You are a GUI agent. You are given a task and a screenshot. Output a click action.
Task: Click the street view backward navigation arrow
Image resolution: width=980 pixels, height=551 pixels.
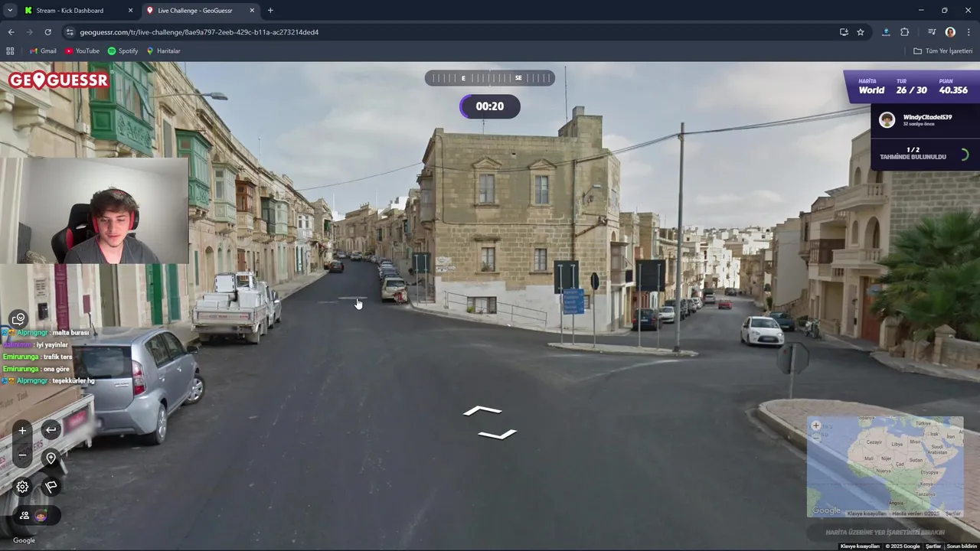[x=498, y=435]
